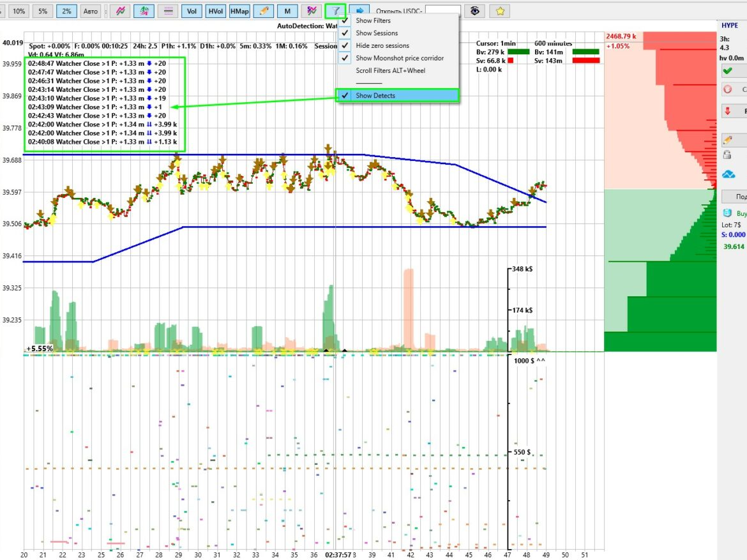The image size is (747, 560).
Task: Toggle the Show Filters menu option
Action: coord(373,21)
